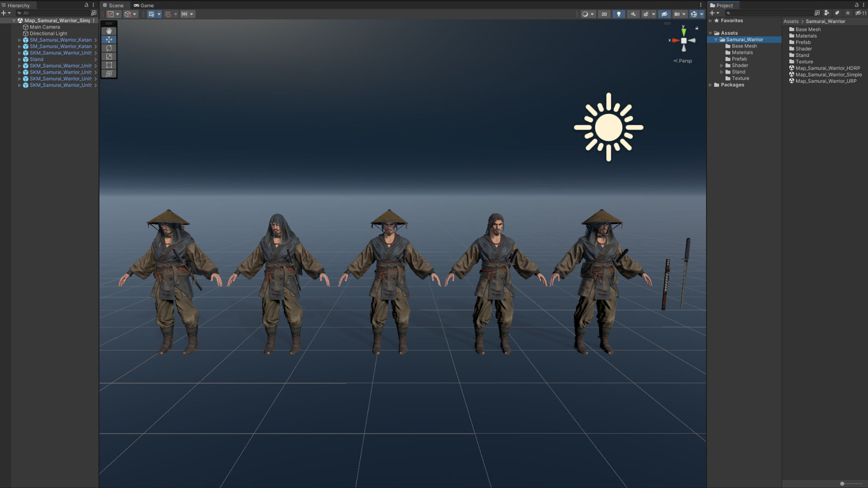Toggle scene audio mute button

[x=633, y=14]
